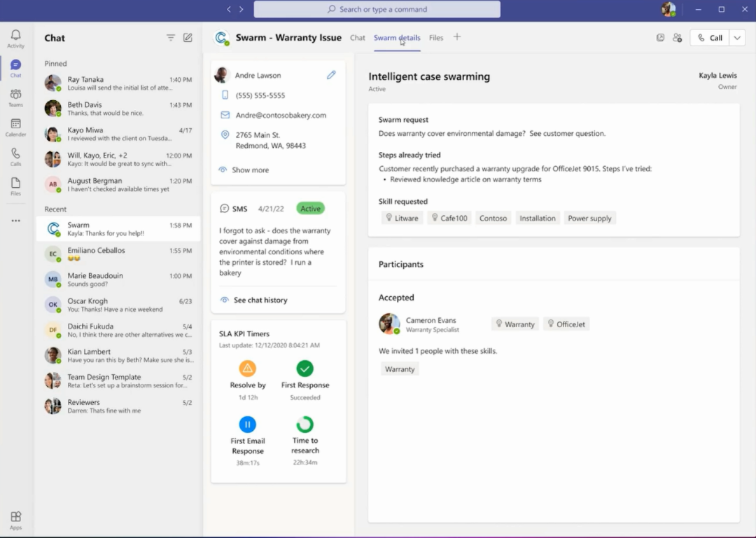Click the Litware skill tag
Viewport: 756px width, 538px height.
402,218
